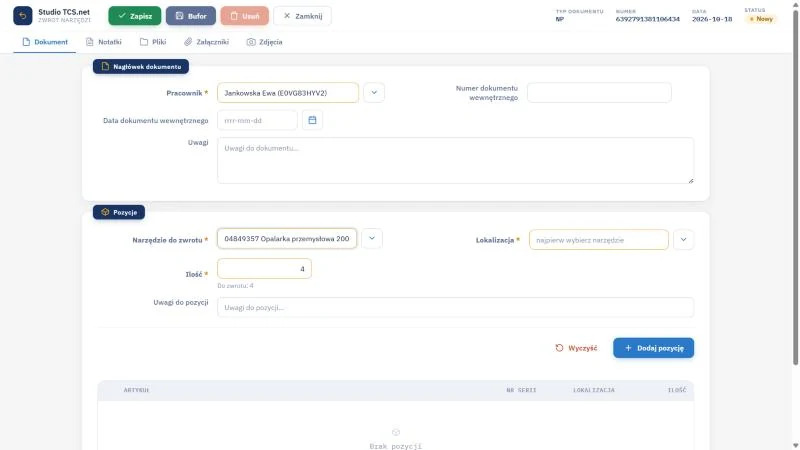This screenshot has height=450, width=800.
Task: Expand the Lokalizacja dropdown chevron
Action: (x=683, y=240)
